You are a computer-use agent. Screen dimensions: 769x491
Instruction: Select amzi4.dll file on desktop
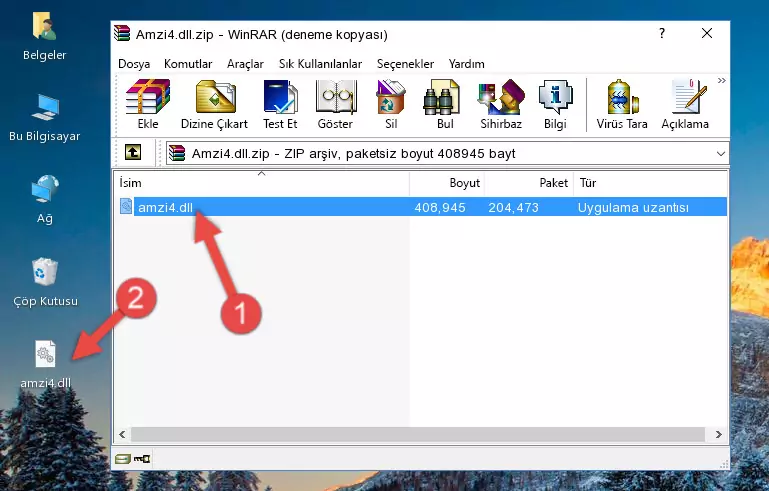click(x=45, y=365)
